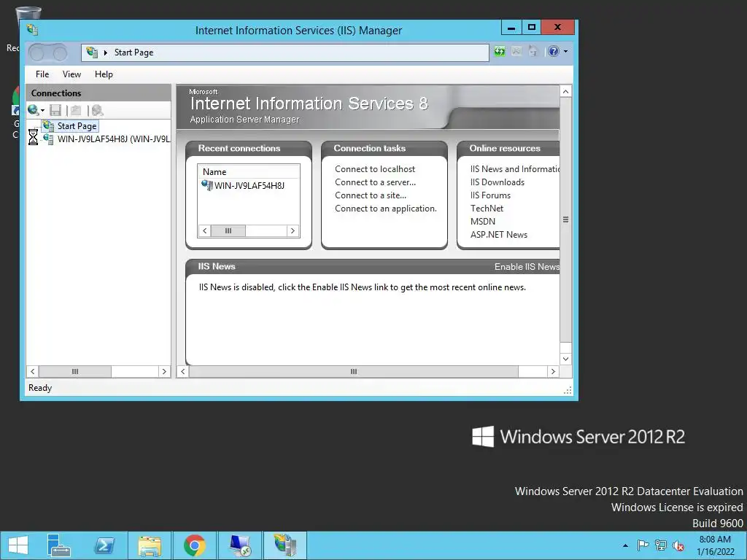Screen dimensions: 747x560
Task: Open IIS News and Information link
Action: [x=514, y=169]
